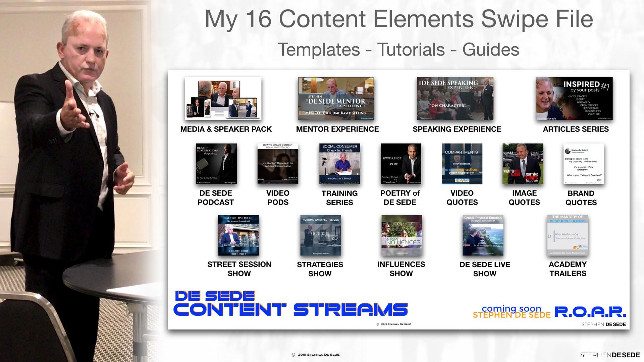Open the Poetry of De Sede thumbnail
This screenshot has width=644, height=362.
point(401,164)
